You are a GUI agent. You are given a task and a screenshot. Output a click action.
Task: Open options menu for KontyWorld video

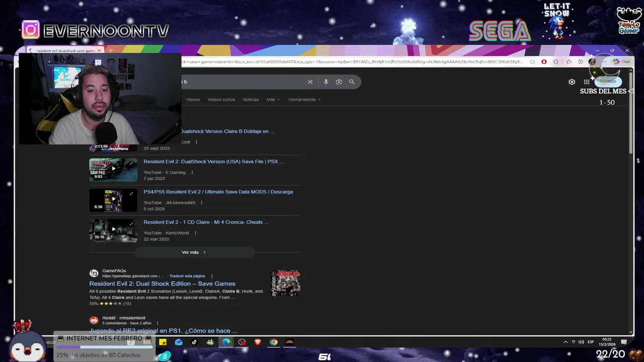(195, 233)
